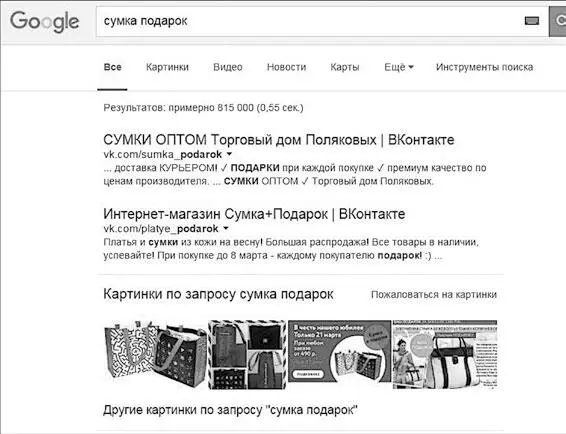Click 'Другие картинки по запросу "сумка подарок"'
The width and height of the screenshot is (566, 434).
230,410
